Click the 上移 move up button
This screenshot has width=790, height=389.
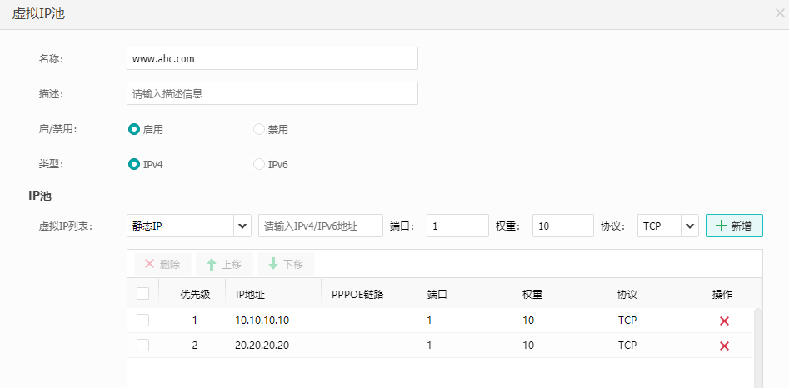coord(224,264)
